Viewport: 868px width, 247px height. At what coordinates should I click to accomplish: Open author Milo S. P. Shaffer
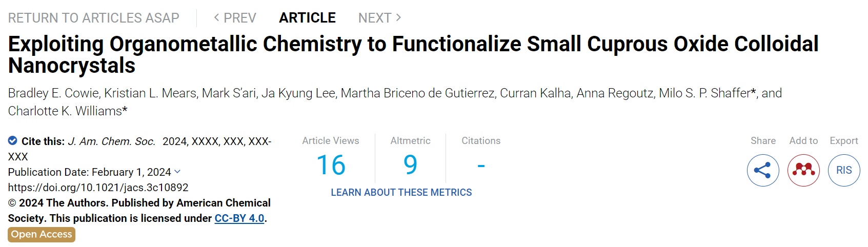(x=704, y=93)
